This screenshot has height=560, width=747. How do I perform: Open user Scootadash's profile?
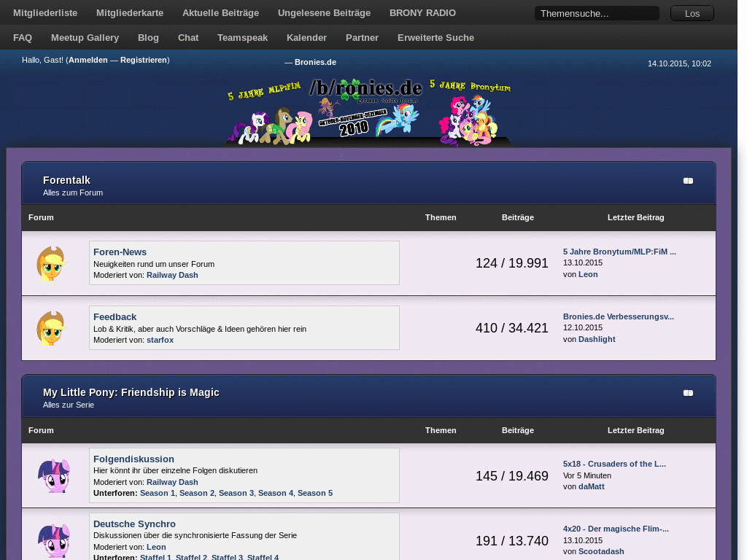coord(601,551)
